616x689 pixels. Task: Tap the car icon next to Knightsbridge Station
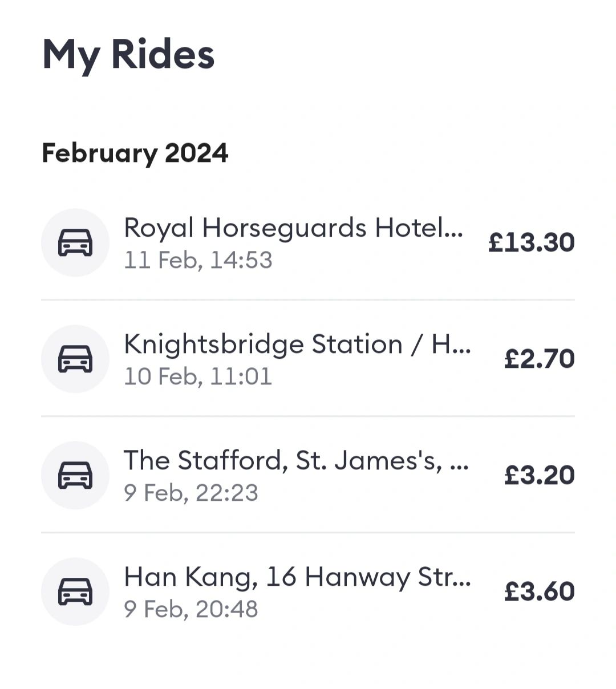tap(75, 359)
